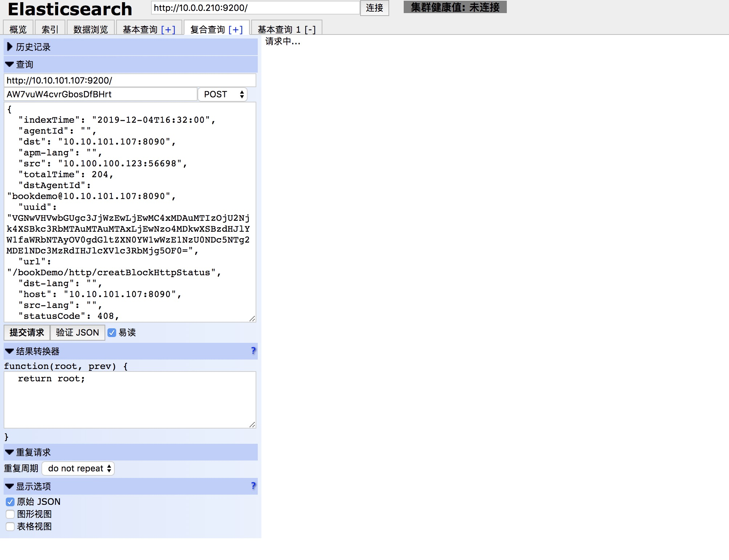This screenshot has height=560, width=729.
Task: Open help for 显示选项
Action: click(253, 486)
